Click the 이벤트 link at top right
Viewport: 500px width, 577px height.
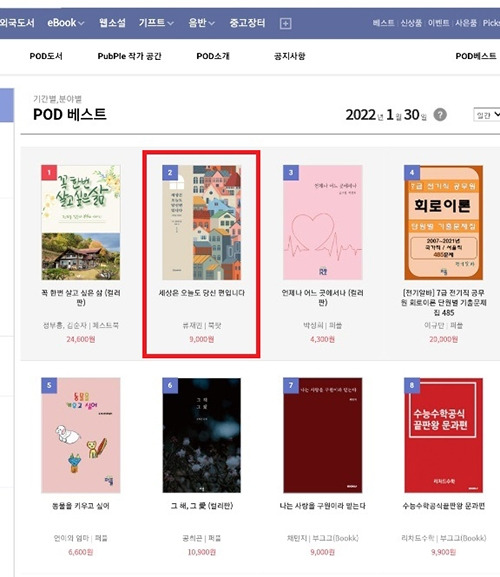tap(439, 23)
